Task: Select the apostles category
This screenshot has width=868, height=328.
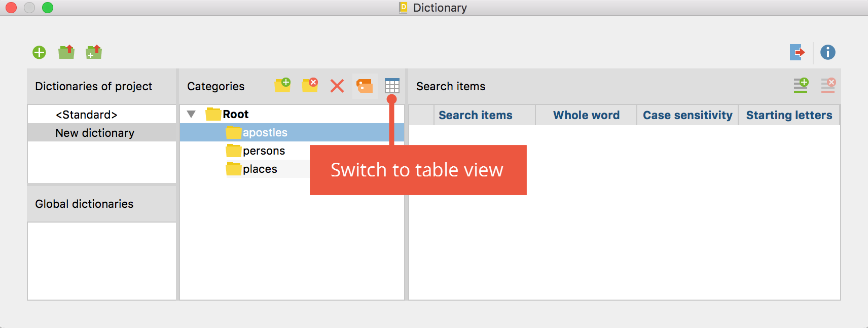Action: (x=292, y=132)
